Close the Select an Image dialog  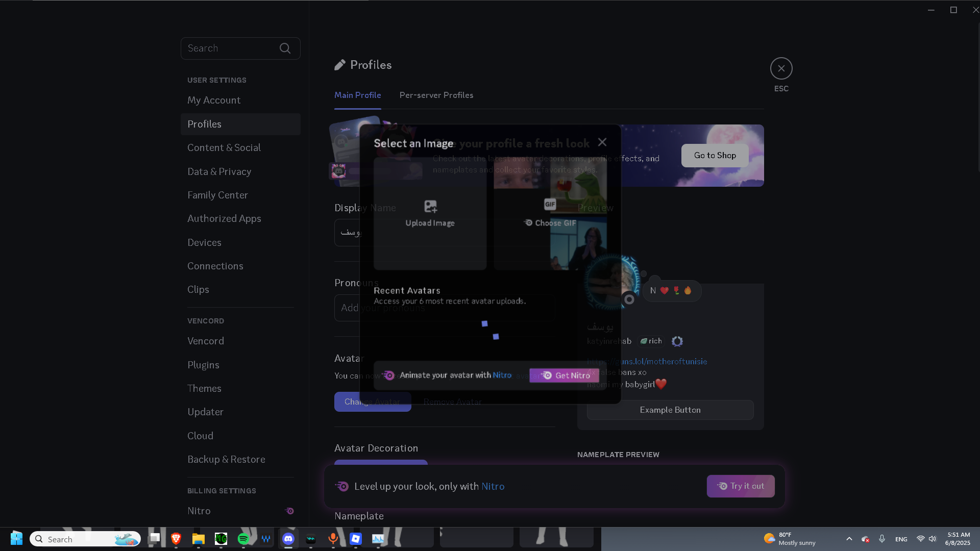coord(602,142)
